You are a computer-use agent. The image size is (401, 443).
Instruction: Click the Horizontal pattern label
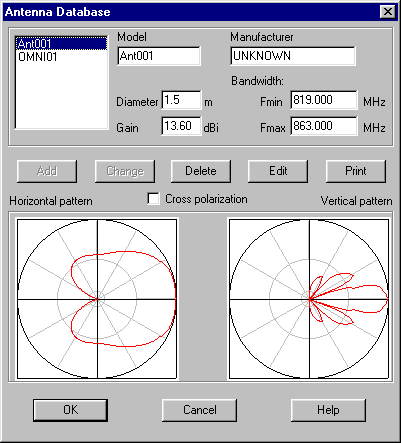click(x=51, y=201)
